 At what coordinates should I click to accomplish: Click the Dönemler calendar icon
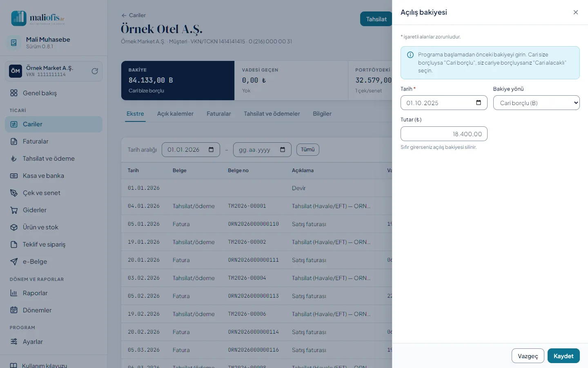[x=14, y=310]
